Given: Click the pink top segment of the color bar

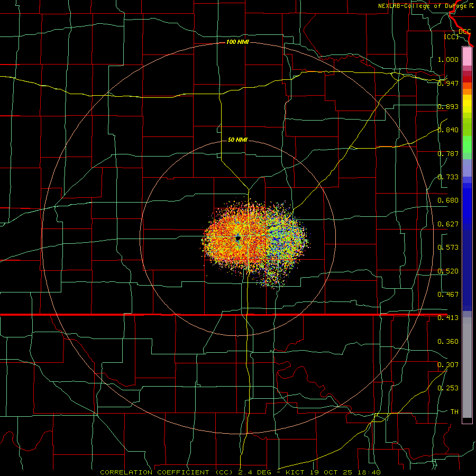Looking at the screenshot, I should click(x=467, y=57).
